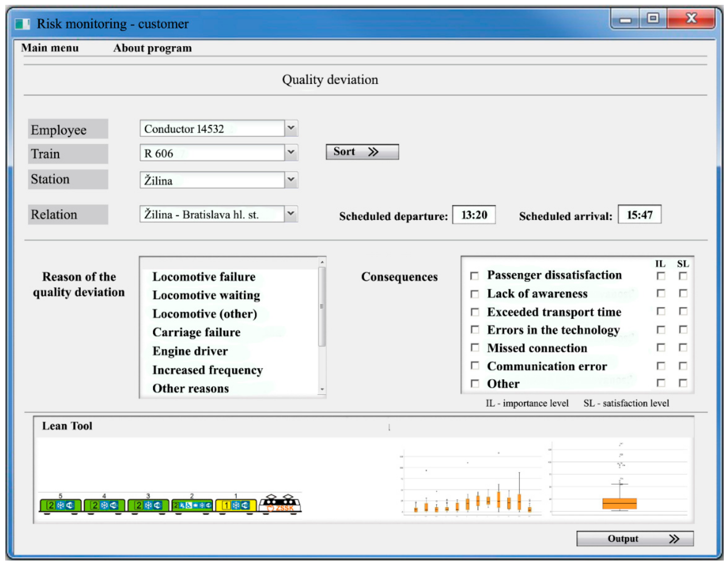Expand the Relation dropdown list
Screen dimensions: 728x564
(x=291, y=214)
